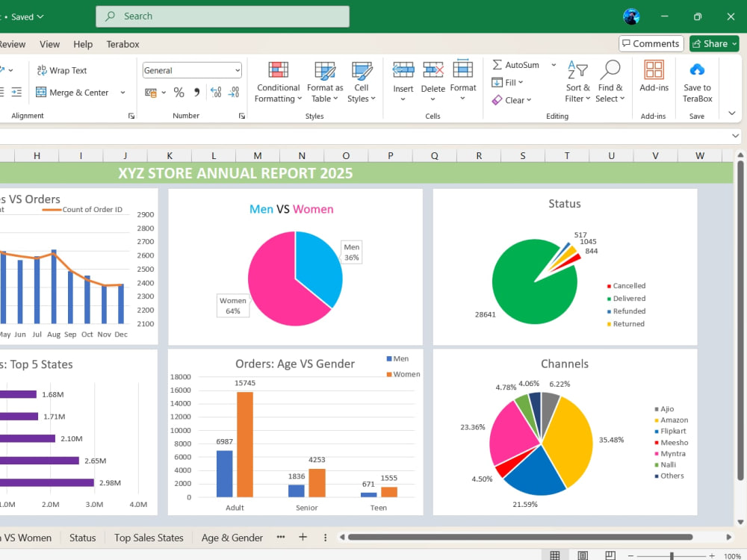
Task: Decrease decimal places
Action: pos(234,93)
